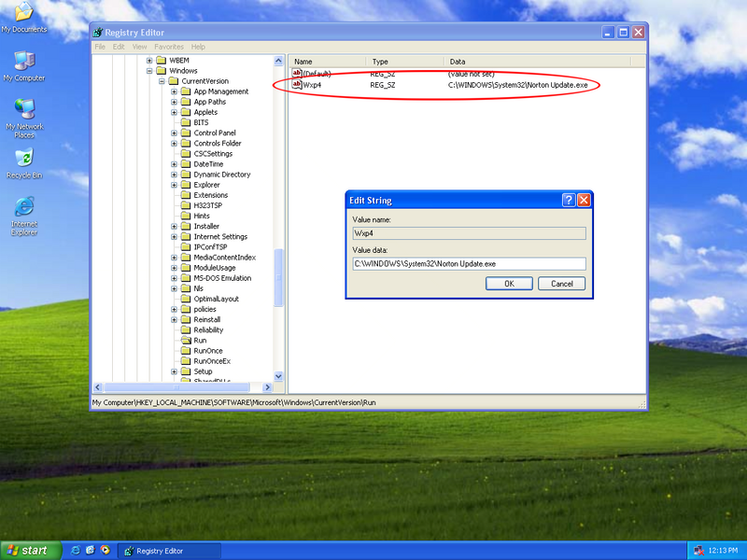Click the OptimalLayout folder icon
This screenshot has width=747, height=560.
pyautogui.click(x=186, y=299)
